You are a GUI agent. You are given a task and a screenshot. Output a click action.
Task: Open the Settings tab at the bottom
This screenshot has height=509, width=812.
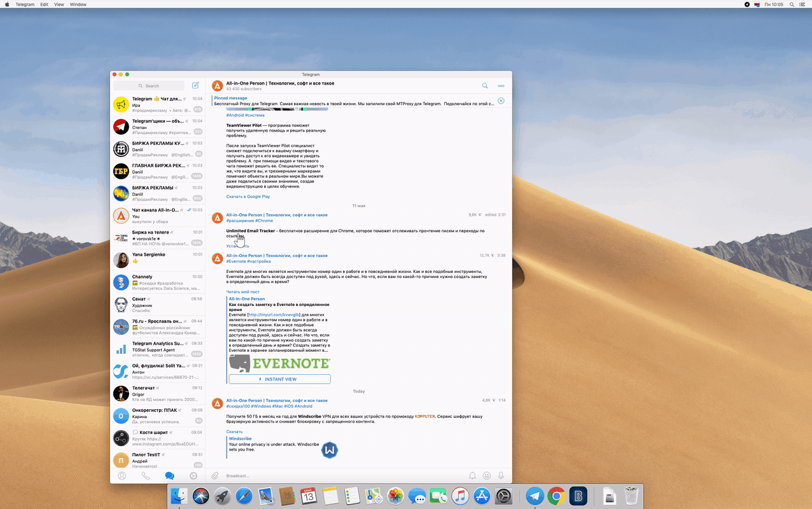click(193, 476)
